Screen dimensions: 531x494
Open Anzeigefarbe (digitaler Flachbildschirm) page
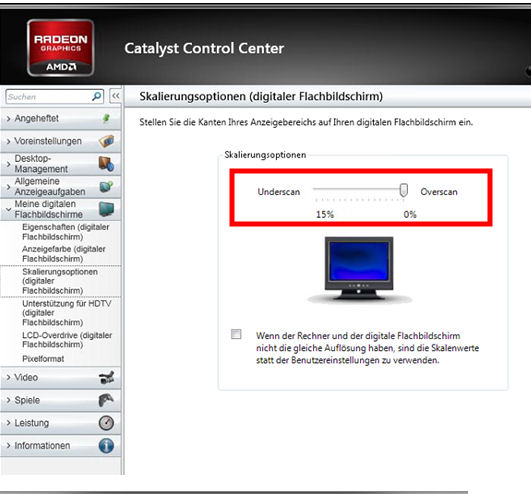click(64, 254)
